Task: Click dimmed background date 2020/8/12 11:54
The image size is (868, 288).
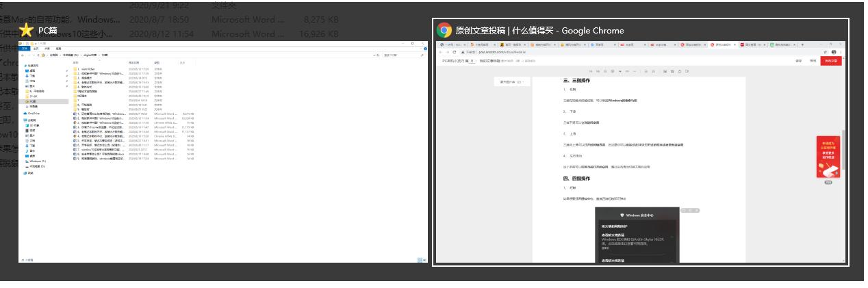Action: (x=162, y=33)
